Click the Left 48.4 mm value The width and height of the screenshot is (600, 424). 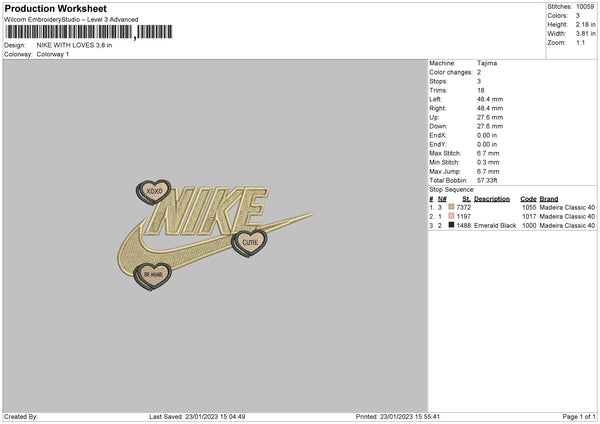(x=490, y=99)
